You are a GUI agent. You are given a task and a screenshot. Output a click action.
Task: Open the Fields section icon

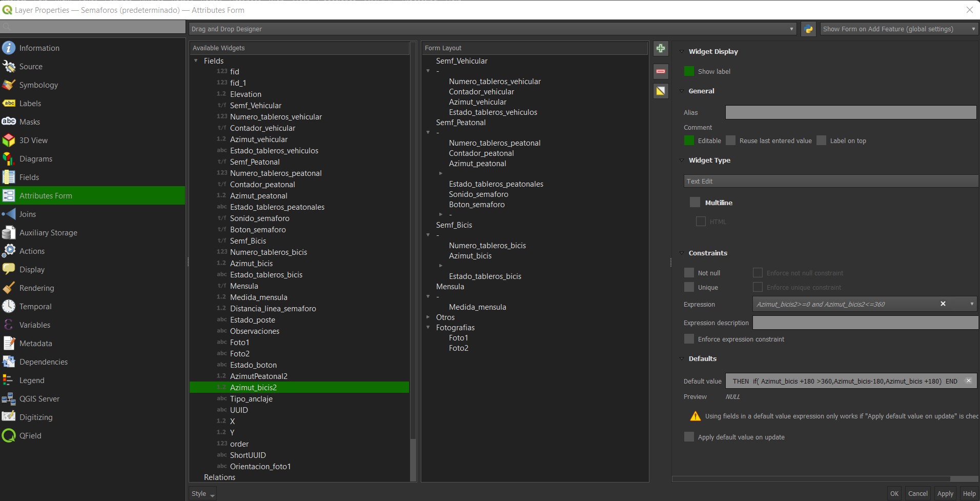click(9, 177)
